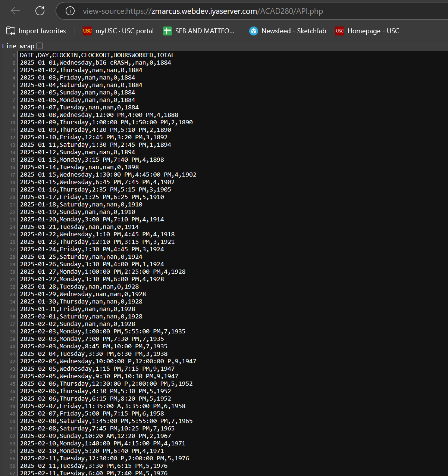Click line 2025-01-24,Friday,1:30 PM,4:45 PM
Image resolution: width=448 pixels, height=476 pixels.
[92, 249]
